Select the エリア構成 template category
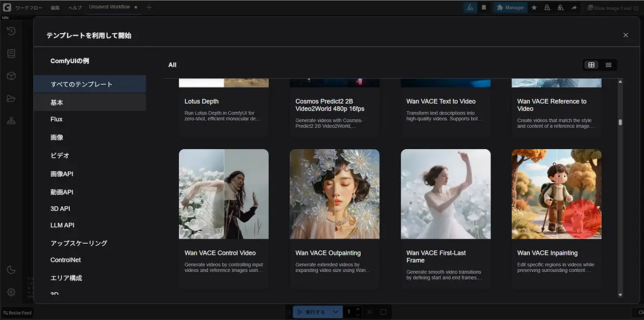Image resolution: width=644 pixels, height=320 pixels. 90,278
